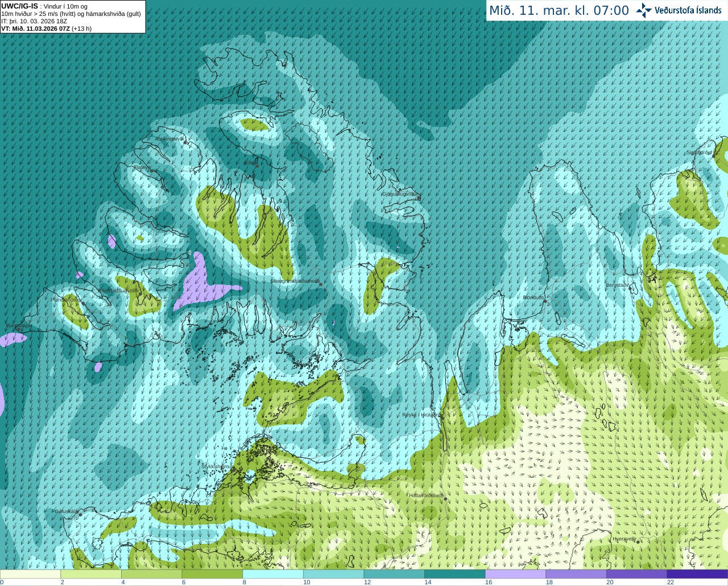The width and height of the screenshot is (728, 586).
Task: Click the Bjargtangar station label
Action: 19,326
